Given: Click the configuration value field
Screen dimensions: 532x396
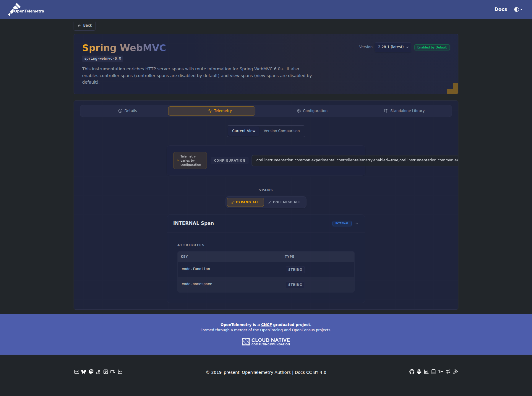Looking at the screenshot, I should click(355, 160).
